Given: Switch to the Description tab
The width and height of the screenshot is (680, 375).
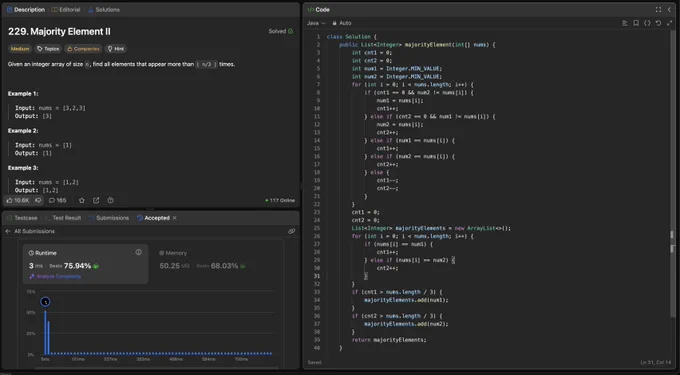Looking at the screenshot, I should pyautogui.click(x=26, y=10).
